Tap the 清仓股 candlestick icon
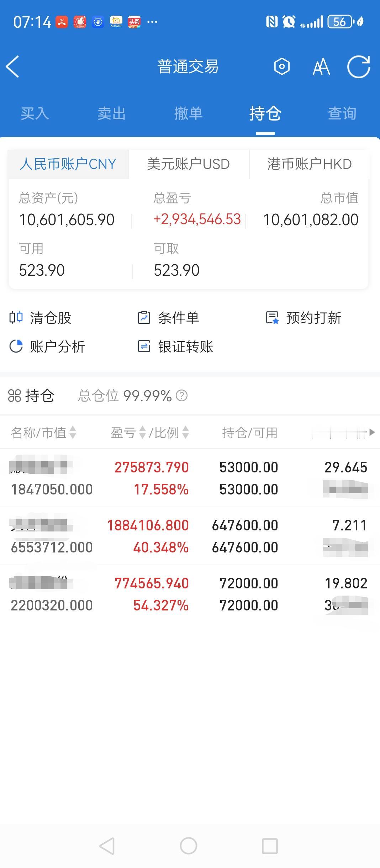The image size is (380, 868). click(16, 317)
